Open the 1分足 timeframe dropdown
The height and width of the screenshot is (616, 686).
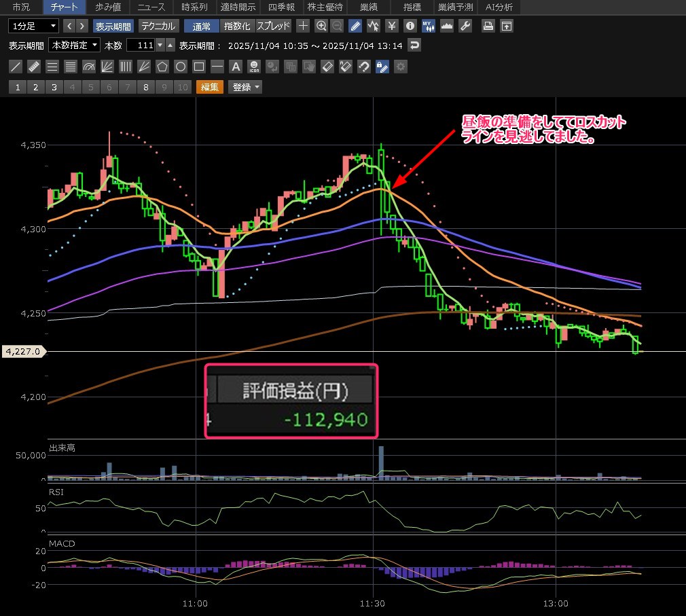point(34,26)
